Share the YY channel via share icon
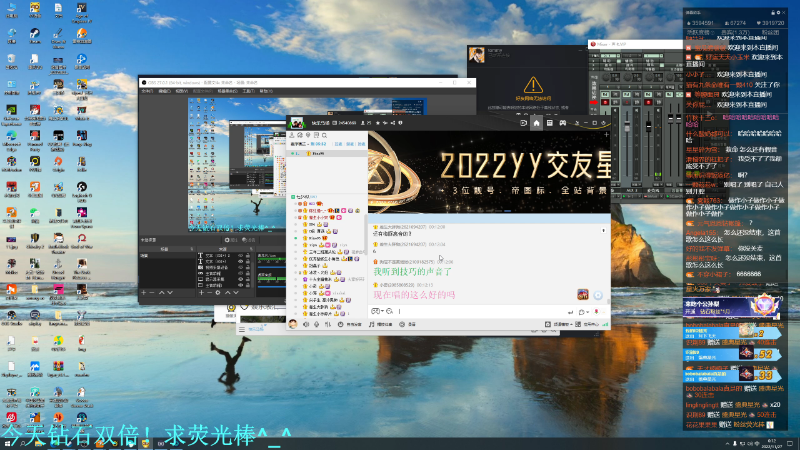The image size is (800, 450). 393,123
